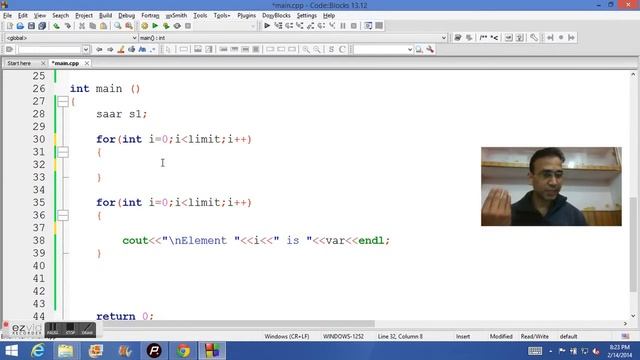Start debugging with the Debug/Continue arrow

pyautogui.click(x=267, y=26)
